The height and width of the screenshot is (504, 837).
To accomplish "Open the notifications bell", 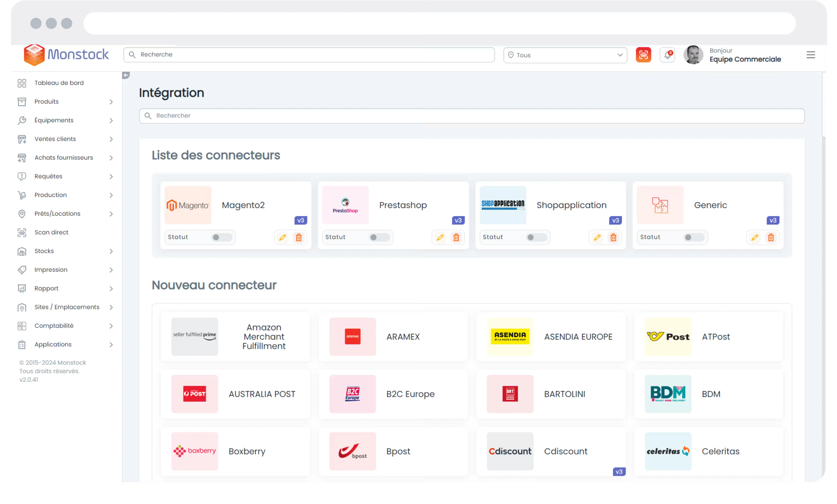I will (x=667, y=55).
